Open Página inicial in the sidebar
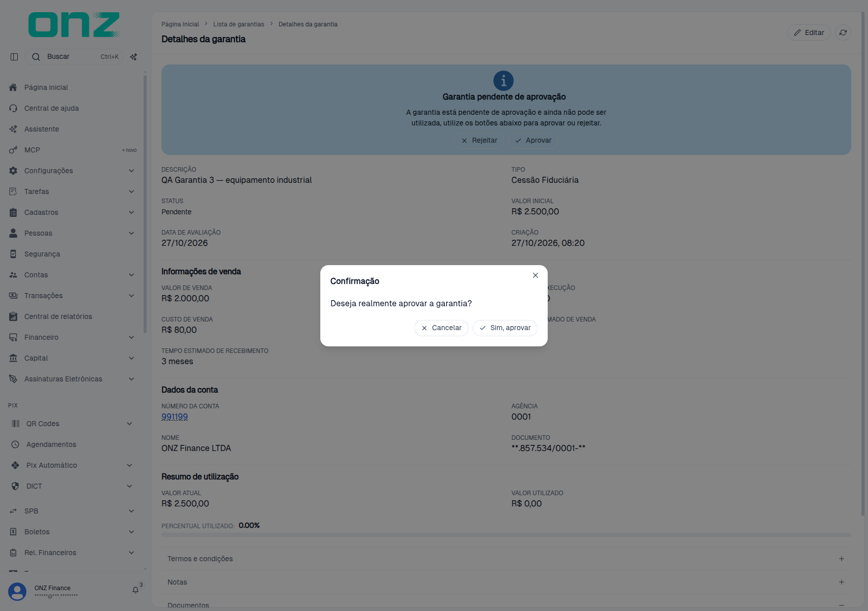 pyautogui.click(x=73, y=87)
